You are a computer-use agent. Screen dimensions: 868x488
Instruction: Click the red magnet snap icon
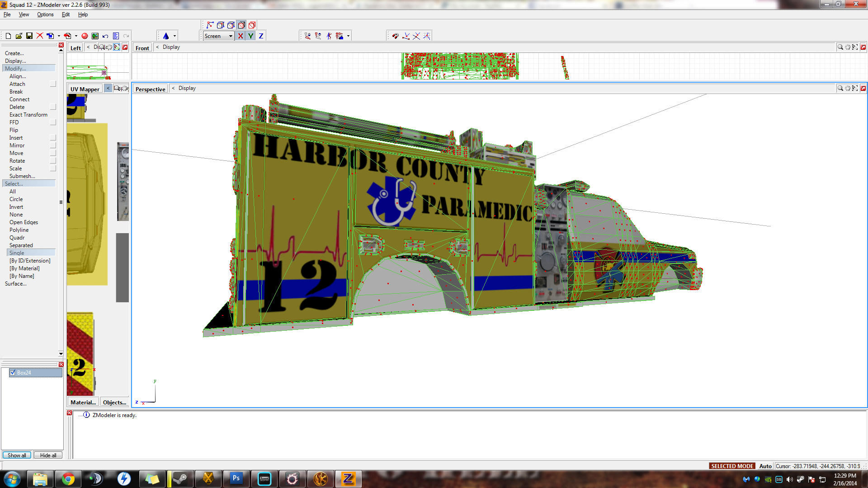(x=395, y=36)
